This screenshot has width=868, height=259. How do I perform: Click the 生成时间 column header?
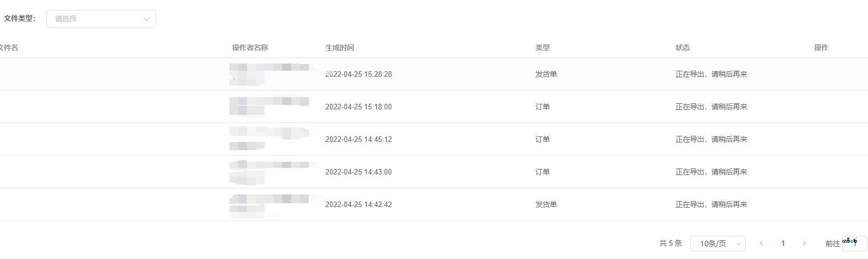click(340, 47)
